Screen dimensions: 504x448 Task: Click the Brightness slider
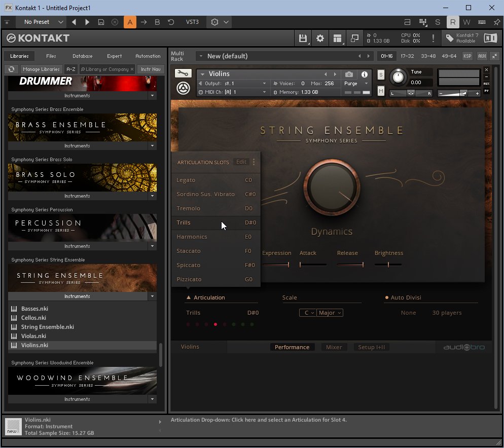[388, 265]
